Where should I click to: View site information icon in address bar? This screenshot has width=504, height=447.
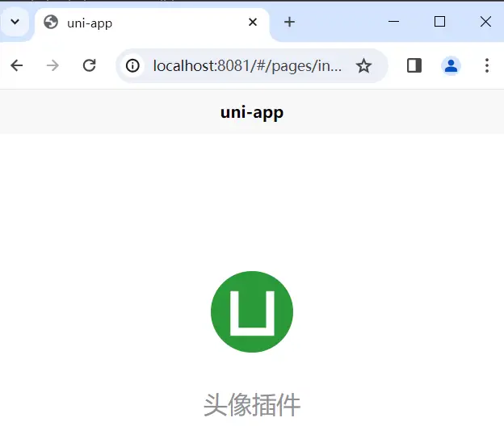click(132, 66)
